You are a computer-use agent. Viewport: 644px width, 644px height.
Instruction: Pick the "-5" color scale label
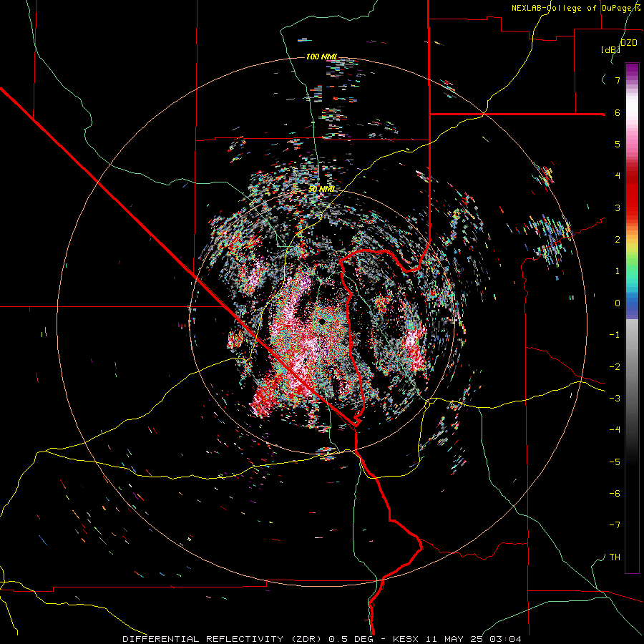(615, 462)
